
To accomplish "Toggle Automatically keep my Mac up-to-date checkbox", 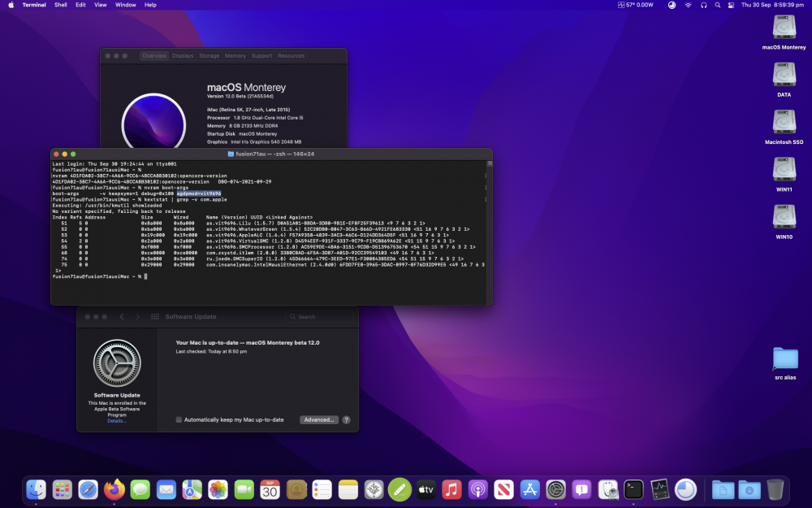I will tap(179, 420).
